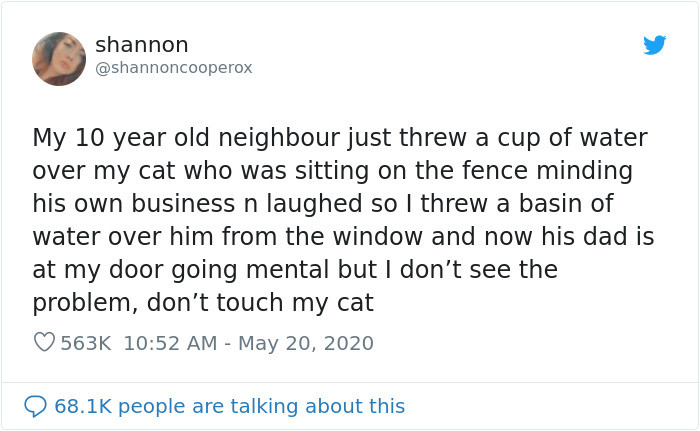Click the line starting "over my cat who"

pyautogui.click(x=332, y=170)
